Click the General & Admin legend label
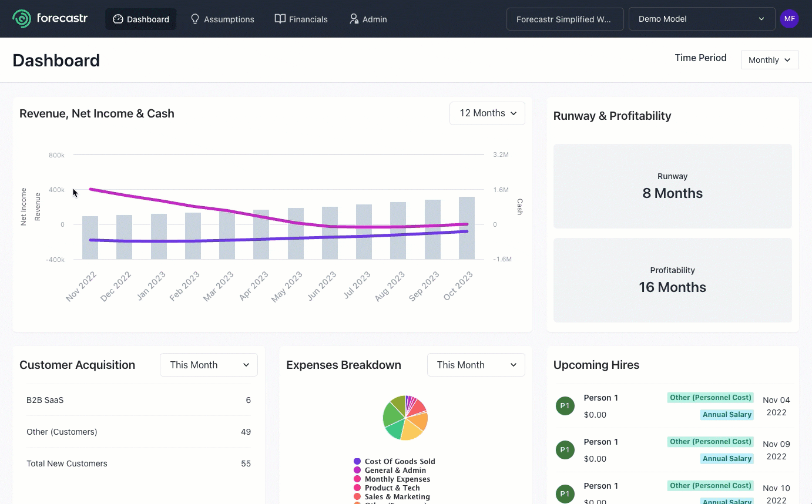This screenshot has height=504, width=812. 395,471
